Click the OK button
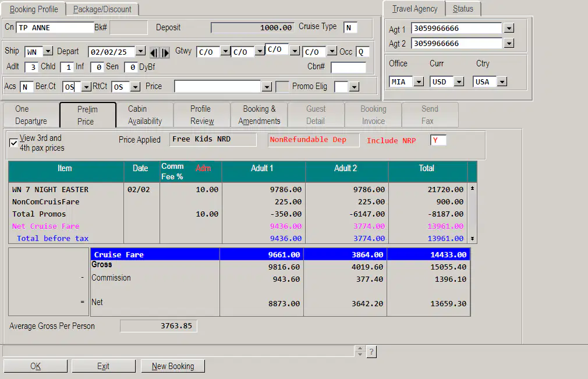This screenshot has height=379, width=588. (36, 366)
